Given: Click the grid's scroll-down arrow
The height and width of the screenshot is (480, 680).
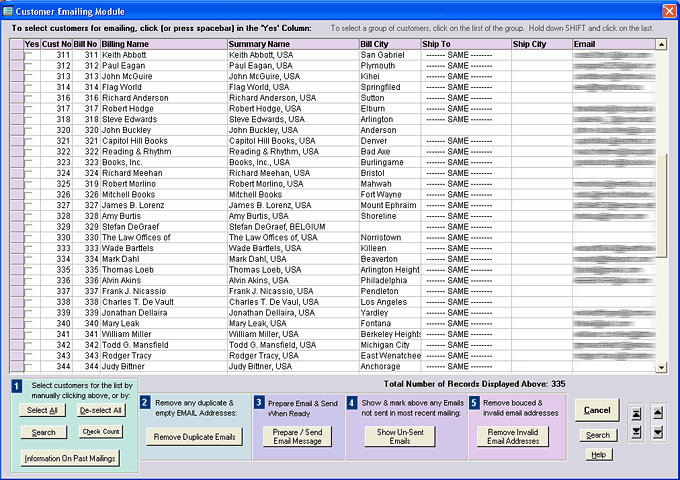Looking at the screenshot, I should coord(661,367).
